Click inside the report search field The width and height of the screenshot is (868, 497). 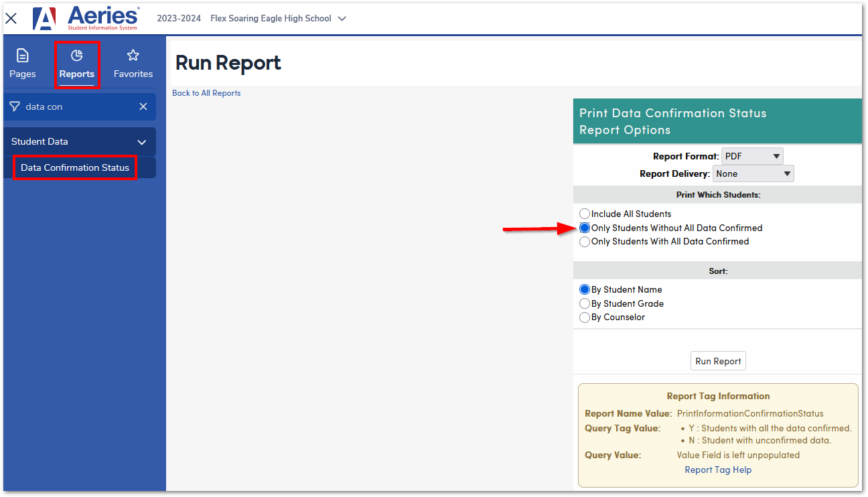[x=67, y=106]
